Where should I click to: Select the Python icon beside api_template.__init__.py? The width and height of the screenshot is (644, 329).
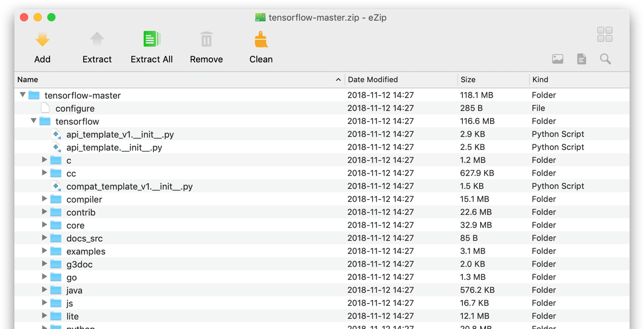pyautogui.click(x=56, y=147)
